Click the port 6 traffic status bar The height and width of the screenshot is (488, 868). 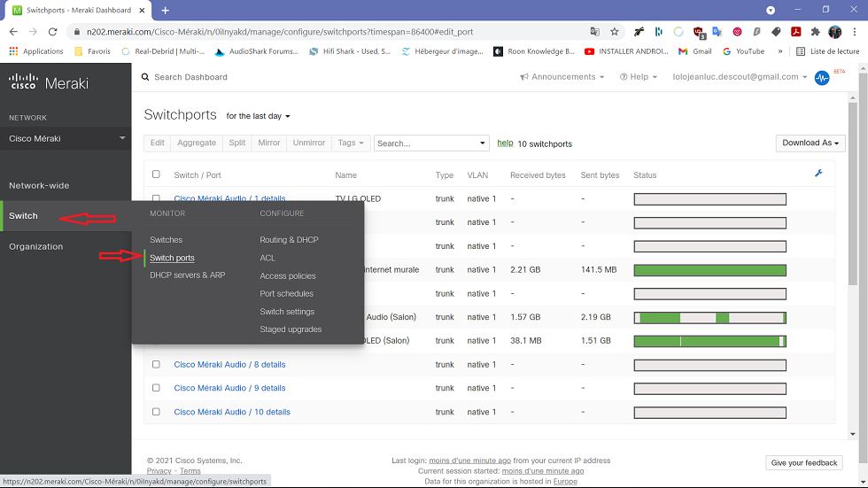709,317
